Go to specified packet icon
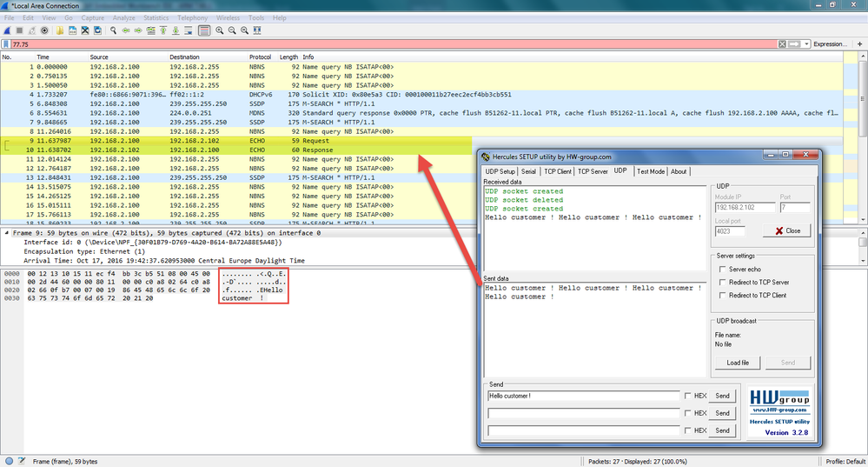868x467 pixels. coord(150,30)
